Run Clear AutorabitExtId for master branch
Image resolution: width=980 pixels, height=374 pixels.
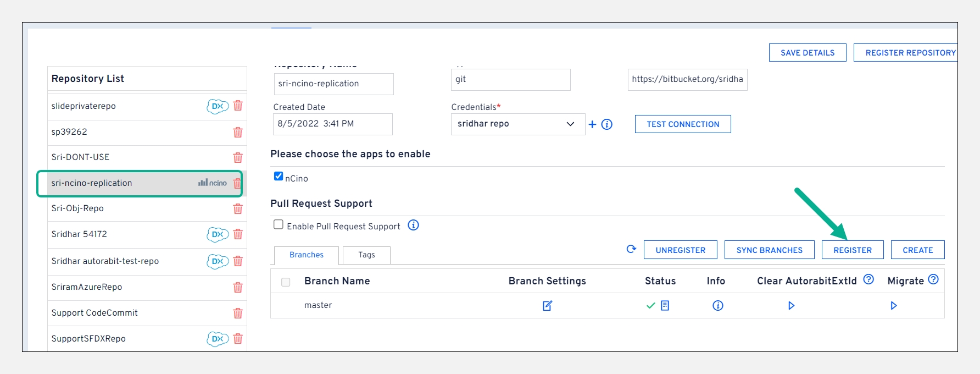[x=791, y=306]
